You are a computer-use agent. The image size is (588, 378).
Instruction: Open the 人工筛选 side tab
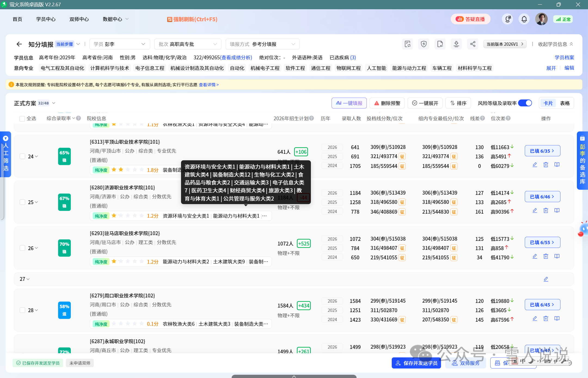[x=5, y=154]
